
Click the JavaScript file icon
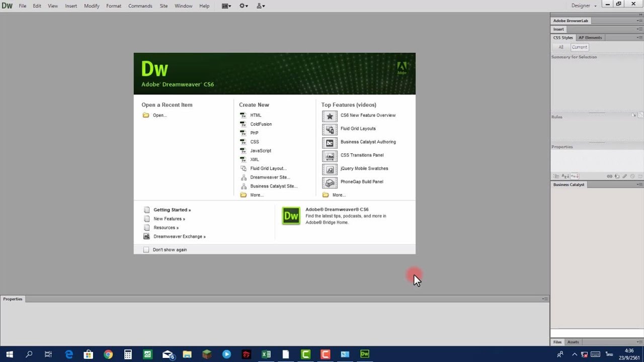coord(243,151)
